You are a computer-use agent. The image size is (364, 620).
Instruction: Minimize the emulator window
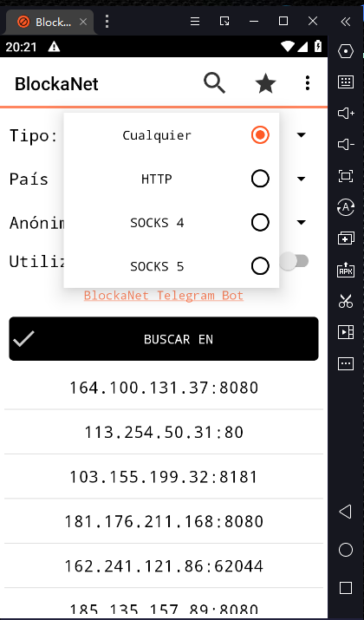point(254,22)
